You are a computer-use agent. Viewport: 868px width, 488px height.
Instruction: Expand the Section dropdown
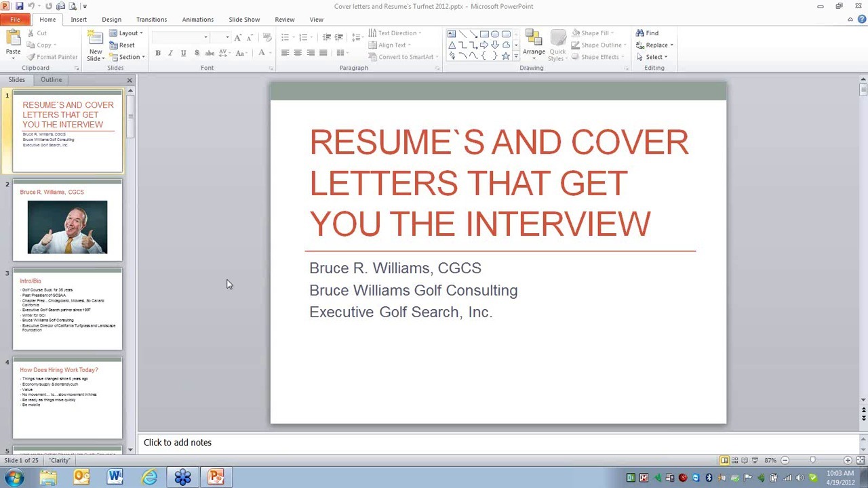(x=129, y=57)
